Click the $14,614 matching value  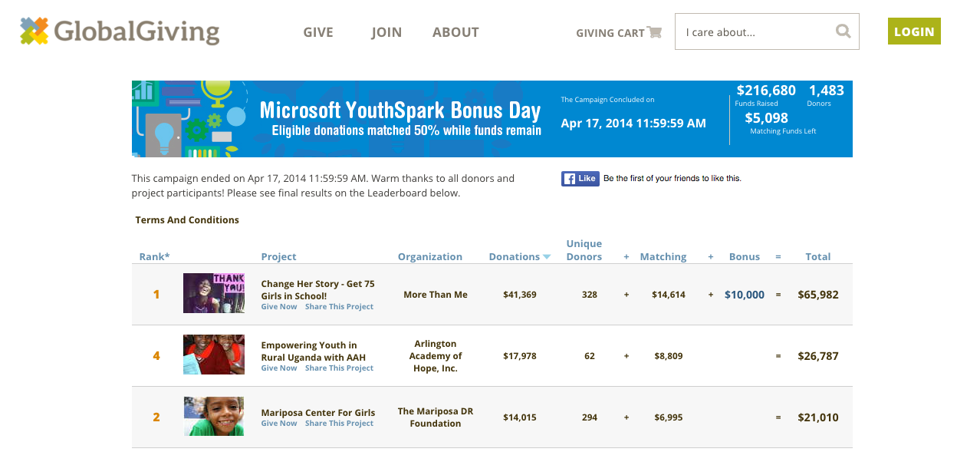click(669, 295)
